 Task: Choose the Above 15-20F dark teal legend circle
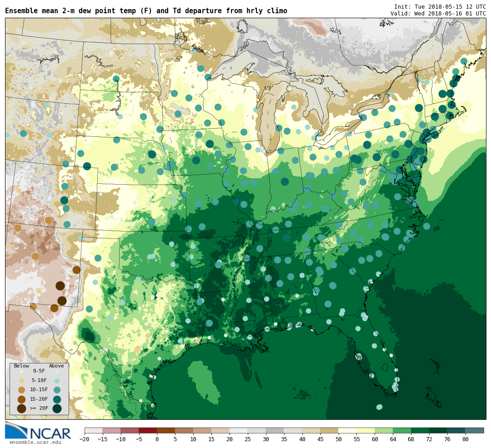click(x=57, y=399)
